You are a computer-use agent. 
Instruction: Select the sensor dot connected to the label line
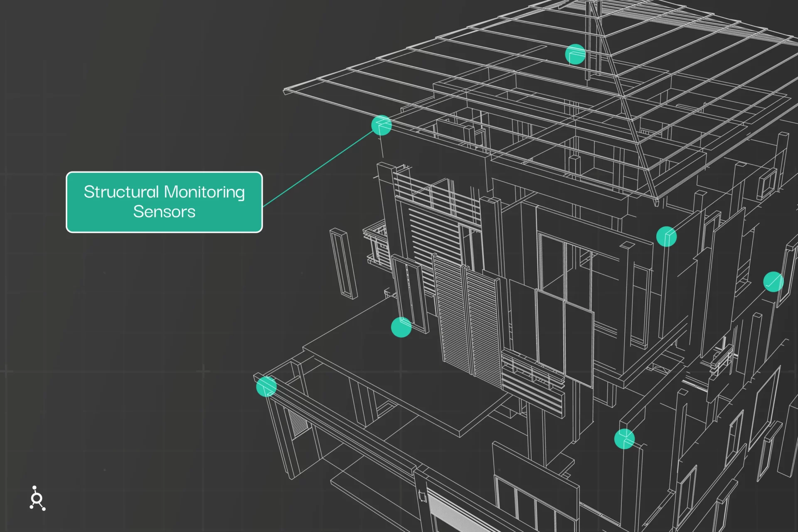(382, 125)
